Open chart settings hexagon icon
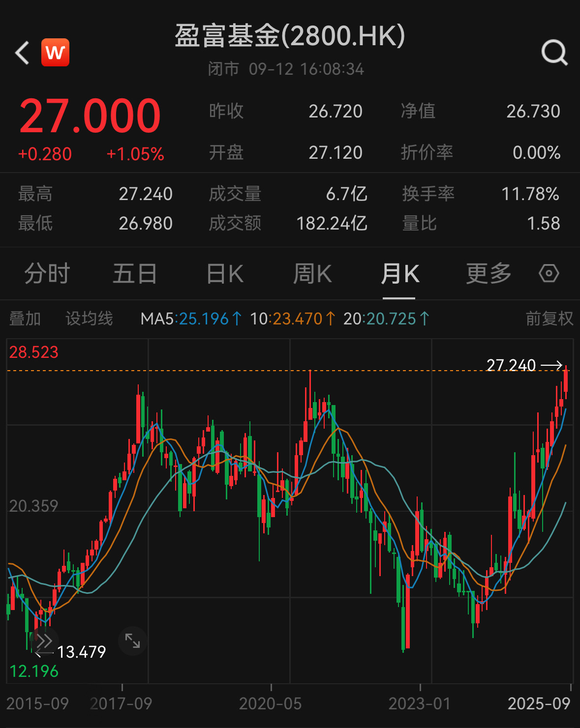580x728 pixels. [x=549, y=273]
